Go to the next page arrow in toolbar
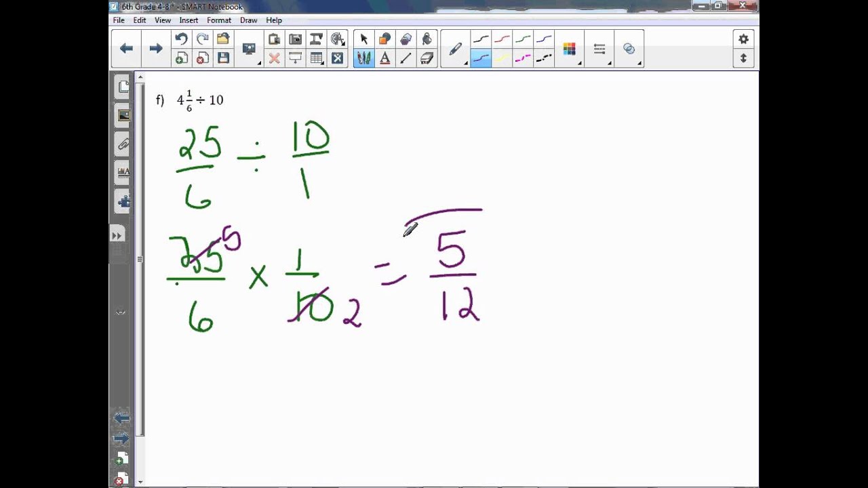Image resolution: width=868 pixels, height=488 pixels. click(156, 48)
